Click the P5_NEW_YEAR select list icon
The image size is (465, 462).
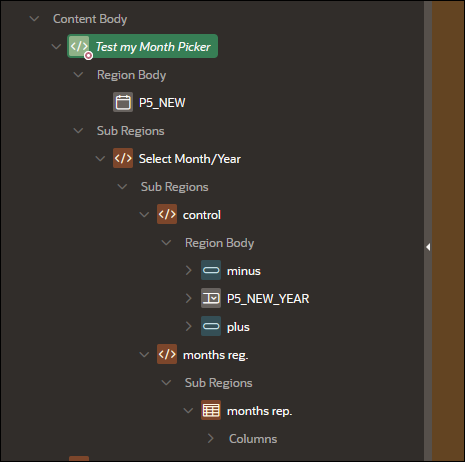pyautogui.click(x=211, y=298)
